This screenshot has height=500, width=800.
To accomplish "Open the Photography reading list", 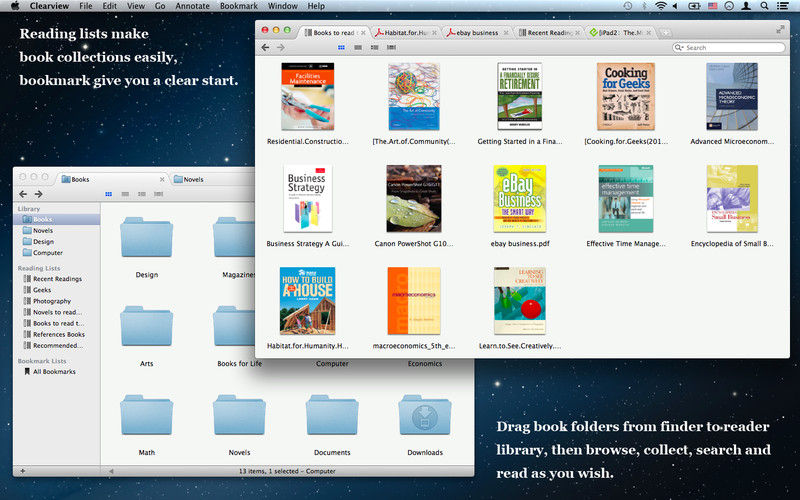I will 57,301.
